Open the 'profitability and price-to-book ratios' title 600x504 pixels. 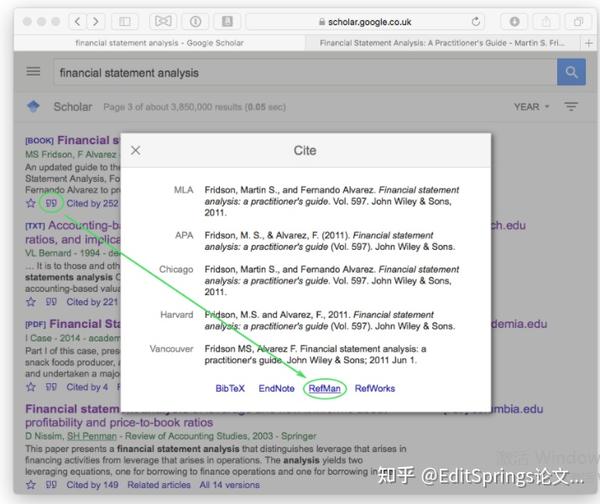pyautogui.click(x=119, y=422)
